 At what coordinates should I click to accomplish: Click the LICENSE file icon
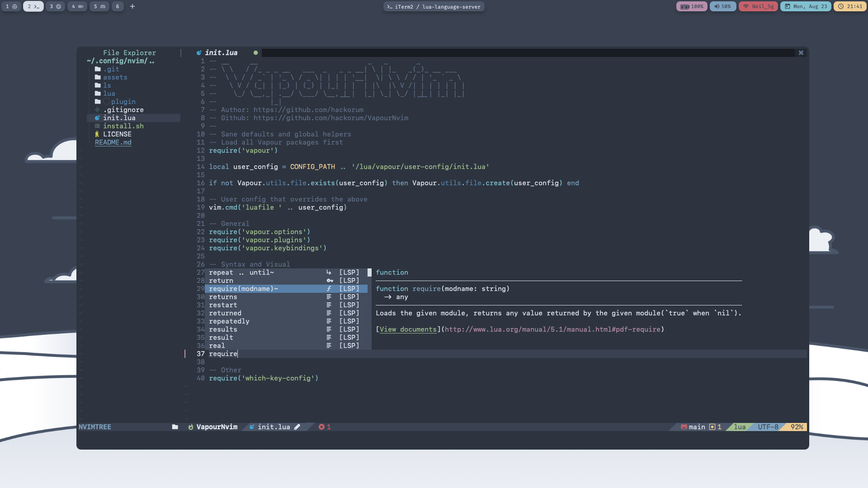click(x=97, y=134)
